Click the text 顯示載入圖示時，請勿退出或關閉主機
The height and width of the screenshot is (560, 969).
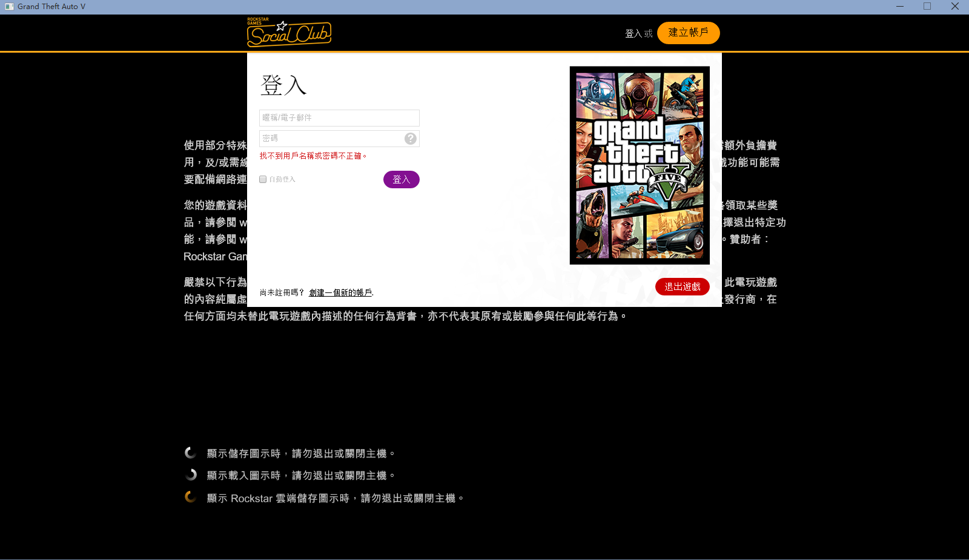pos(301,476)
